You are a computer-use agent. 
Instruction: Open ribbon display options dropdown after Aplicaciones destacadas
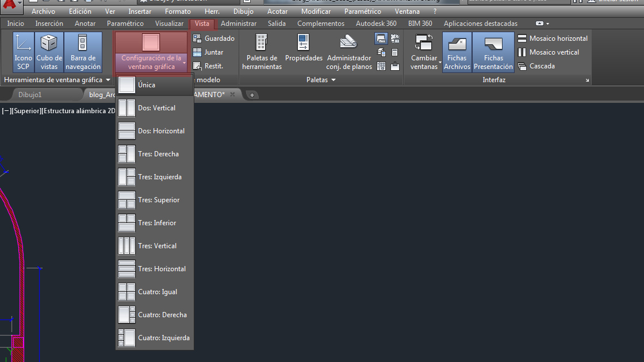tap(542, 24)
